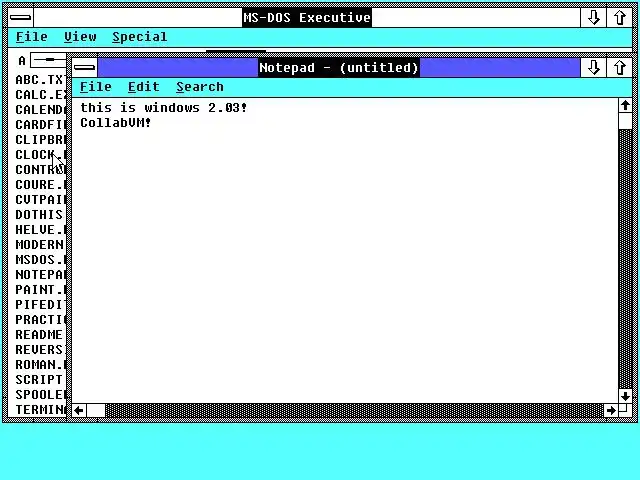The image size is (640, 480).
Task: Select REVERSI file entry
Action: (40, 350)
